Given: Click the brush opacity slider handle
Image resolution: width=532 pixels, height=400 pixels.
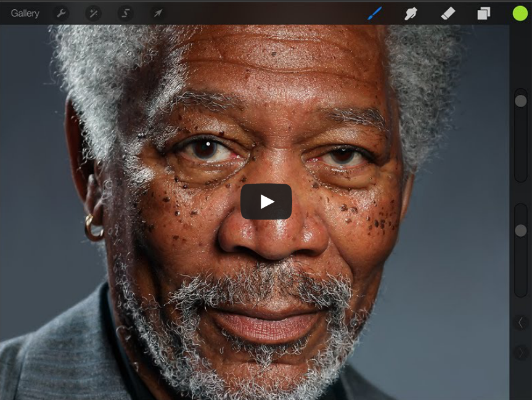Looking at the screenshot, I should (521, 231).
